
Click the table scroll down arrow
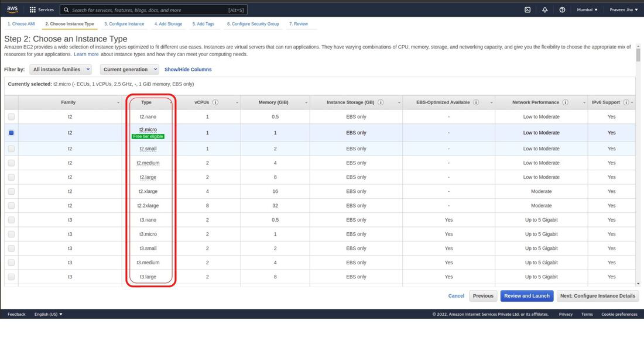point(638,284)
